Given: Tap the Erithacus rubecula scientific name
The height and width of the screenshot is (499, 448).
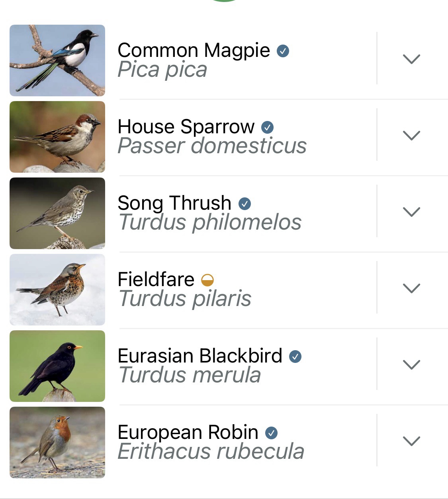Looking at the screenshot, I should [211, 452].
